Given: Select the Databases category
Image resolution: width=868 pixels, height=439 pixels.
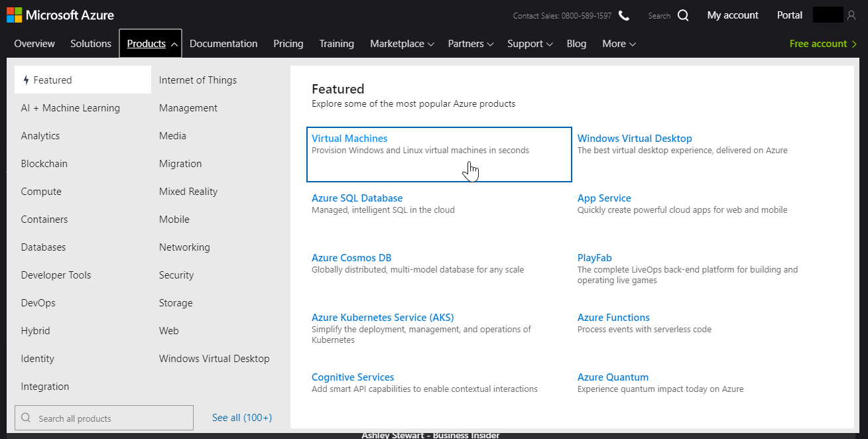Looking at the screenshot, I should [x=44, y=247].
